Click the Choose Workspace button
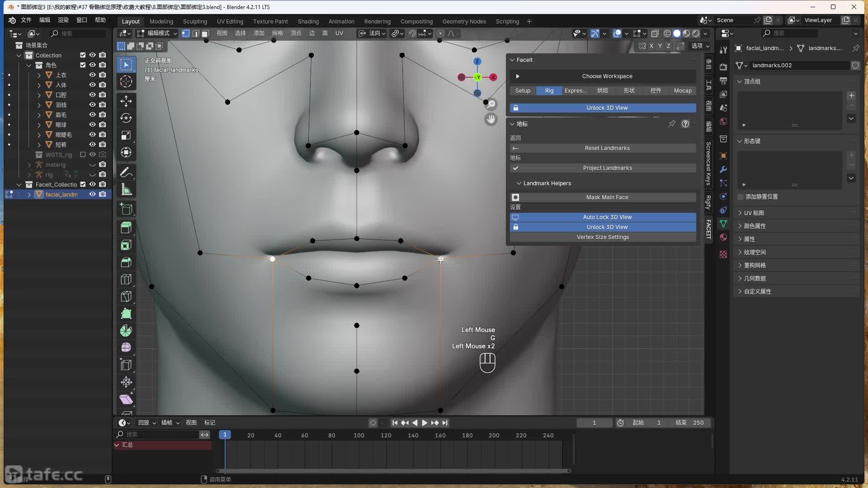868x488 pixels. click(603, 76)
